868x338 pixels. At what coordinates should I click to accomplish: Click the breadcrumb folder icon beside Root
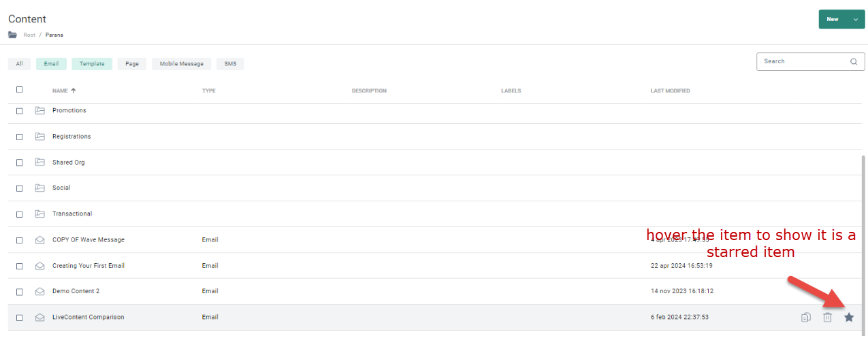[13, 35]
